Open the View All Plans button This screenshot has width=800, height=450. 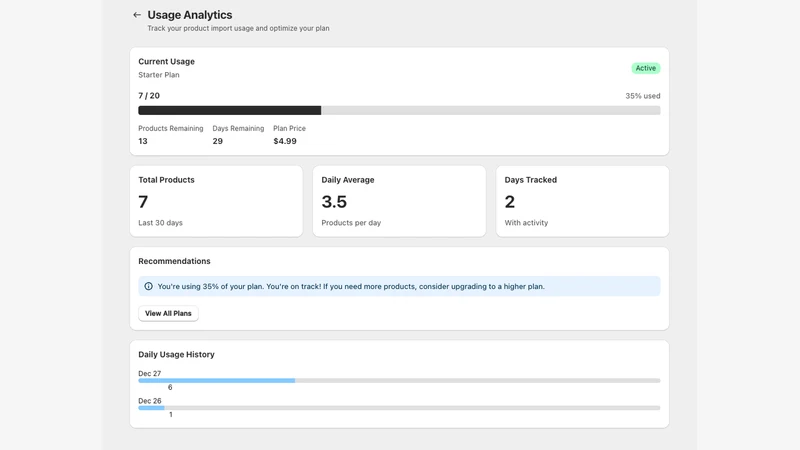[x=168, y=313]
